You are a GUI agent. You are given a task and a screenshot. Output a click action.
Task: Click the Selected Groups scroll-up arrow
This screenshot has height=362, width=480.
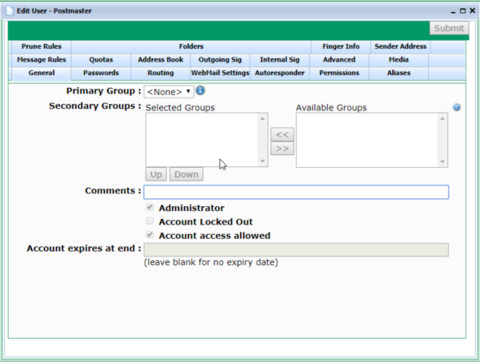pyautogui.click(x=262, y=119)
